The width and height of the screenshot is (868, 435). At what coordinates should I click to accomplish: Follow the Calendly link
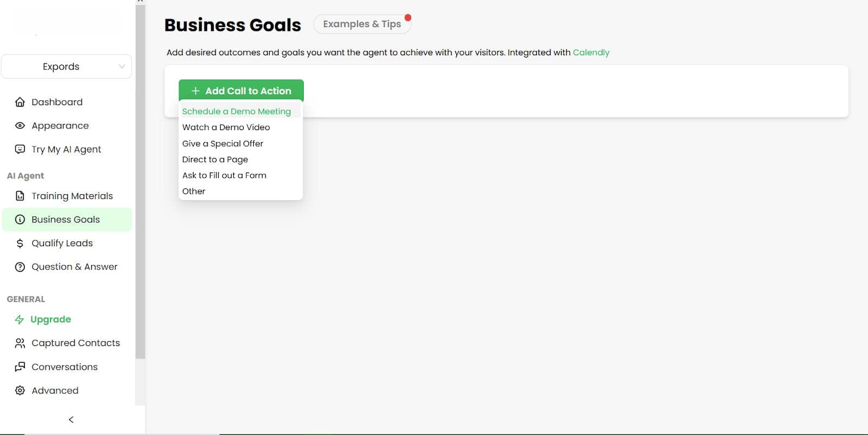click(591, 53)
